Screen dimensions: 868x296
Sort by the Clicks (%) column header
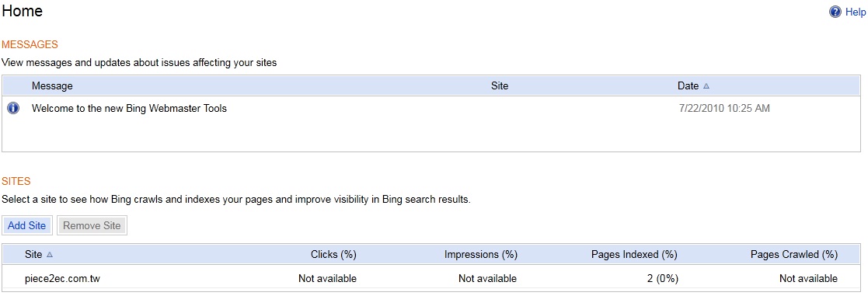click(333, 255)
